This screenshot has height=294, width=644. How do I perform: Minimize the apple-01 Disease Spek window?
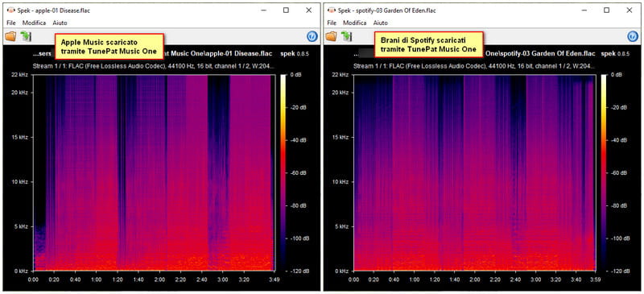point(264,10)
